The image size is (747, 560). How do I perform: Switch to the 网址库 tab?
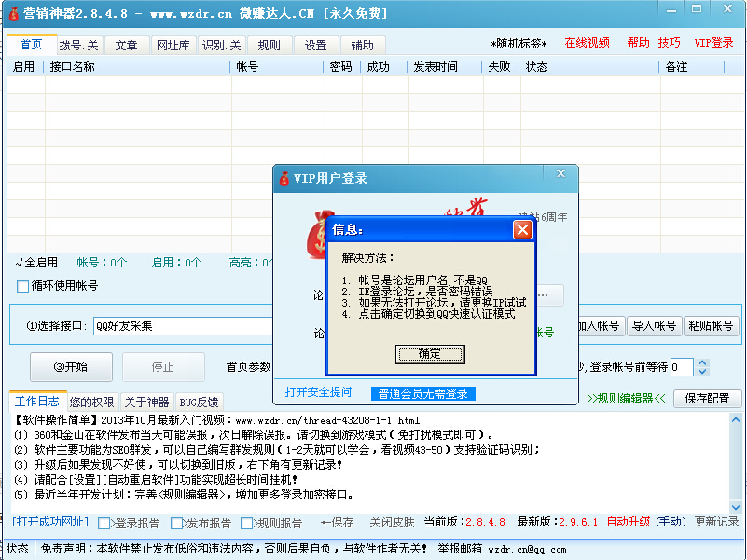pos(173,45)
